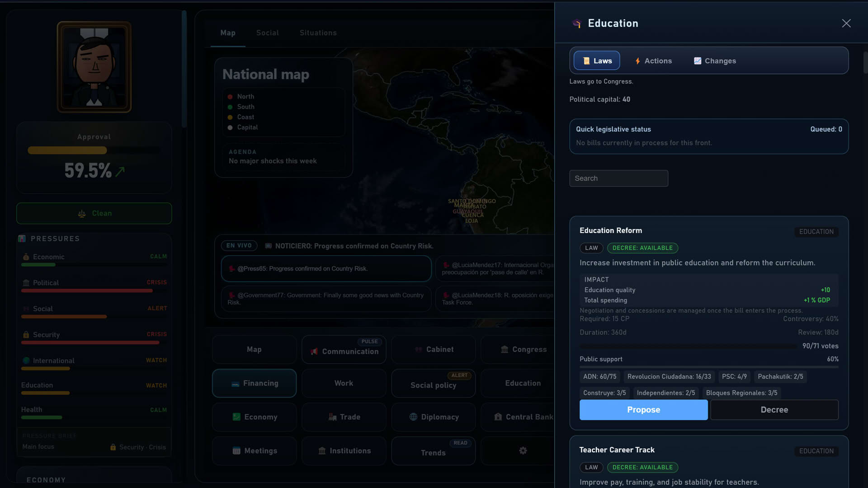This screenshot has height=488, width=868.
Task: Select the Security pressure row
Action: click(x=94, y=337)
